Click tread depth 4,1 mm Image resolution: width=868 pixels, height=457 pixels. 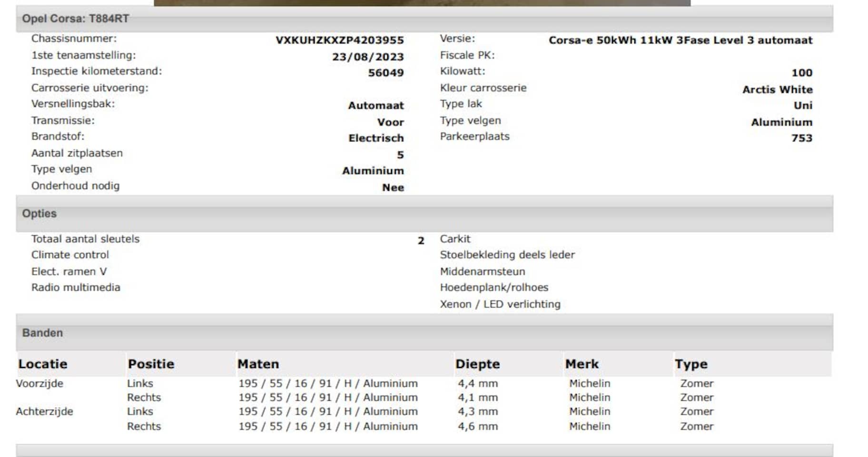(478, 397)
